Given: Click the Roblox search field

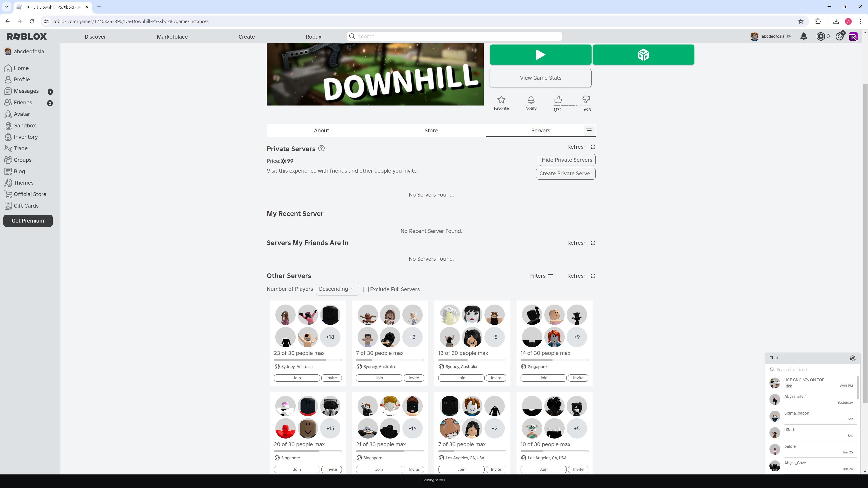Looking at the screenshot, I should [454, 36].
